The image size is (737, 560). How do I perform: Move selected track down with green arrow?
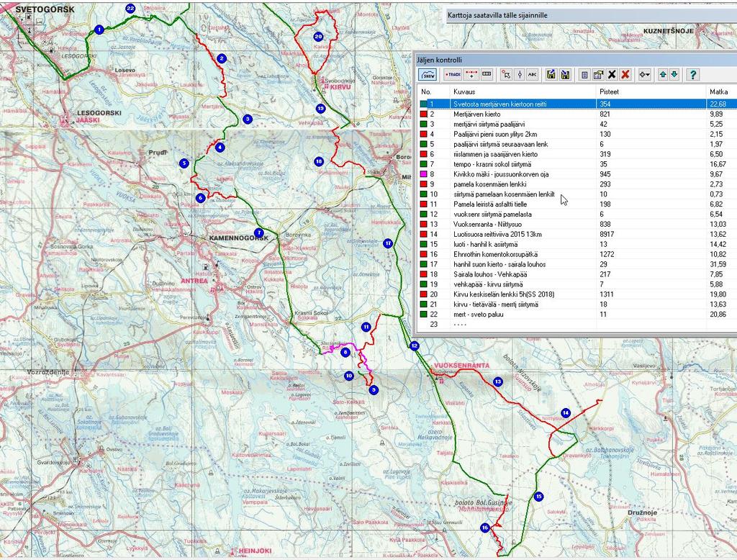[x=674, y=74]
